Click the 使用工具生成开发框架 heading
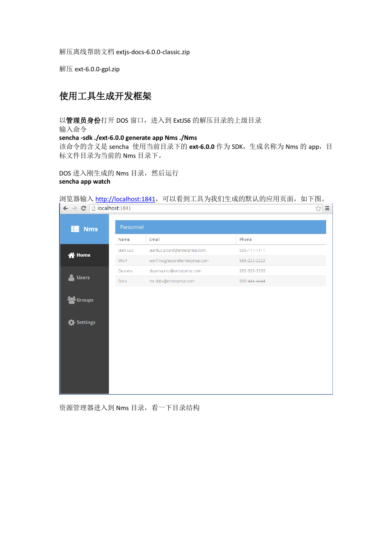Screen dimensions: 392x554 105,96
